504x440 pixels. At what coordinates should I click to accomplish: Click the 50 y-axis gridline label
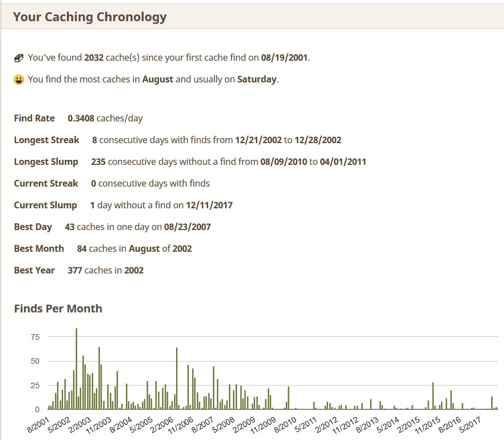tap(35, 361)
